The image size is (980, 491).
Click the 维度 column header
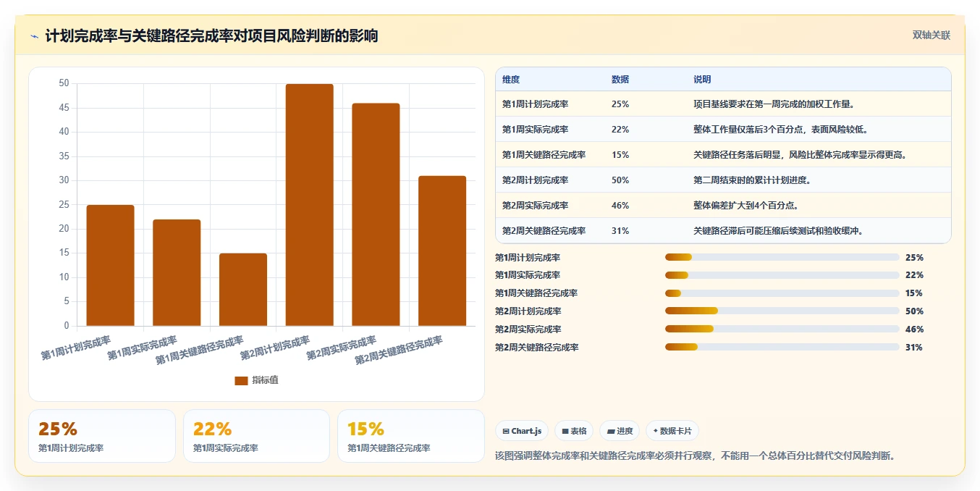(x=511, y=80)
